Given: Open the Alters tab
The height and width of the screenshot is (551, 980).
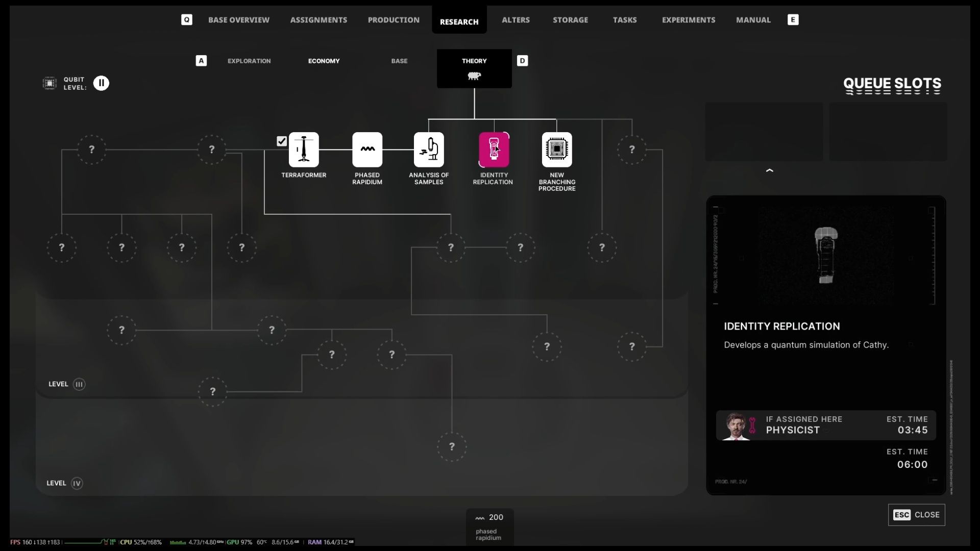Looking at the screenshot, I should 516,20.
